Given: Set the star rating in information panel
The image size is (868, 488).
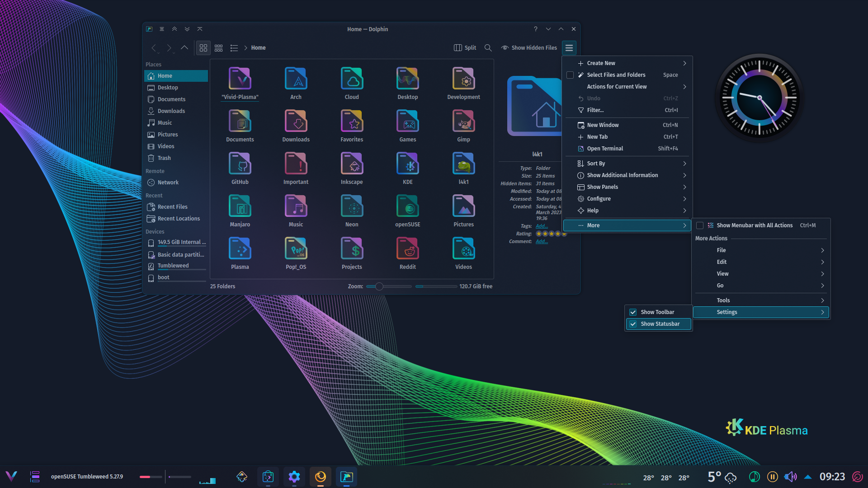Looking at the screenshot, I should [x=551, y=234].
